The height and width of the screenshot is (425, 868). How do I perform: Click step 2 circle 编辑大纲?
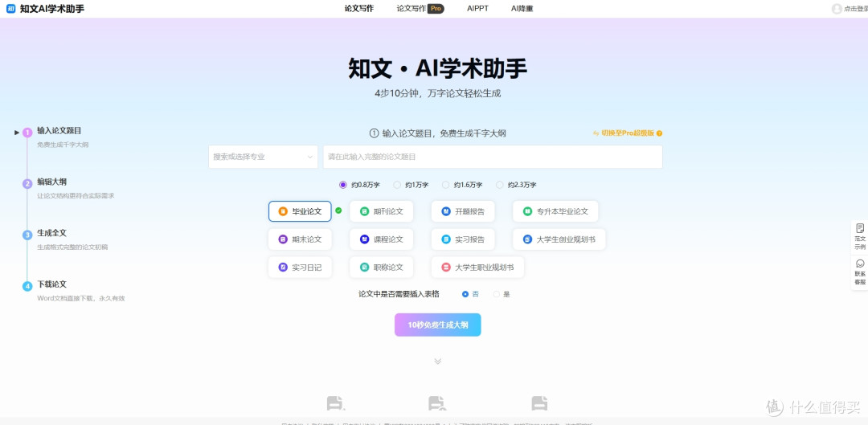[27, 184]
